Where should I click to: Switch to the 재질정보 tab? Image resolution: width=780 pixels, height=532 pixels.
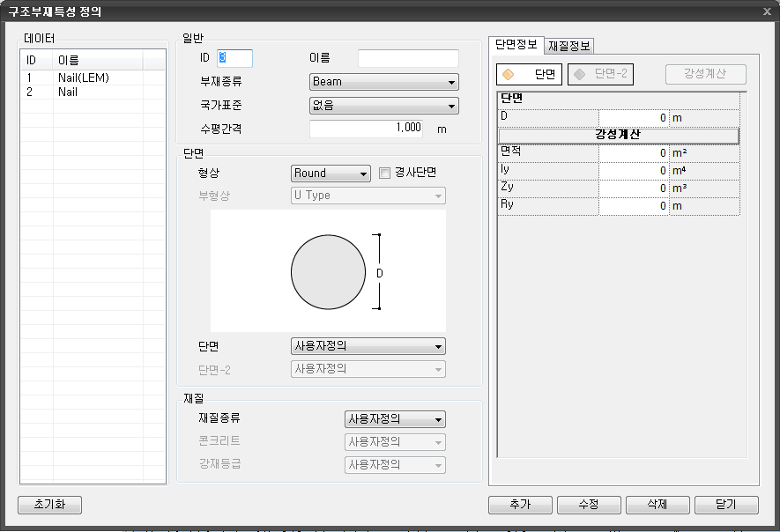569,46
